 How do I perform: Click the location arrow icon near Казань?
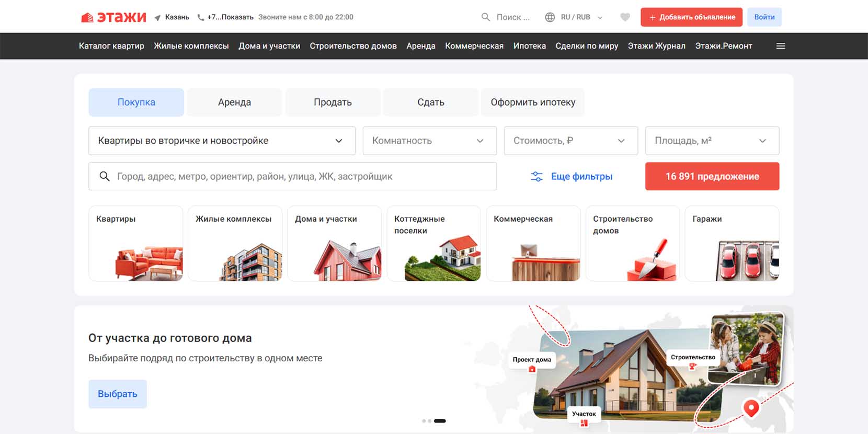(x=157, y=18)
